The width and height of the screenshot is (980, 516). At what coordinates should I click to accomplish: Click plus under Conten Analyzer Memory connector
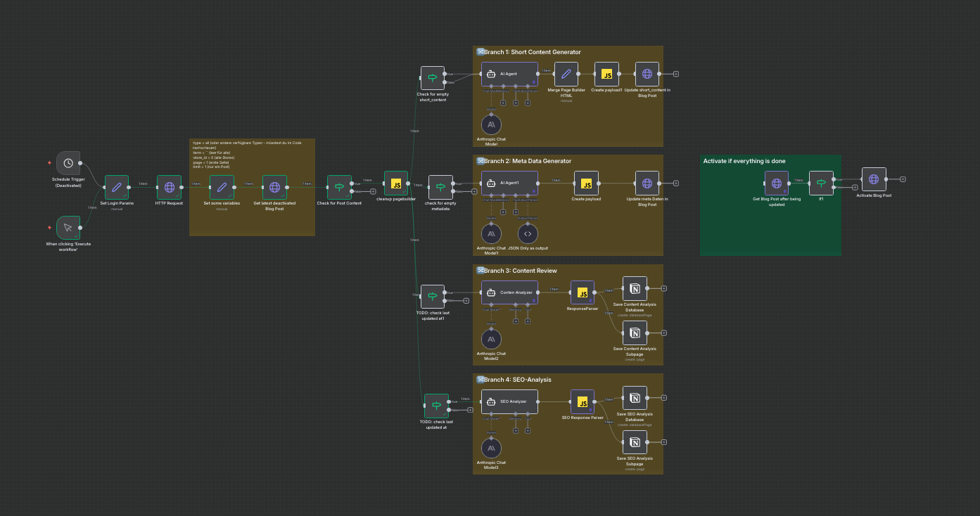(x=516, y=321)
